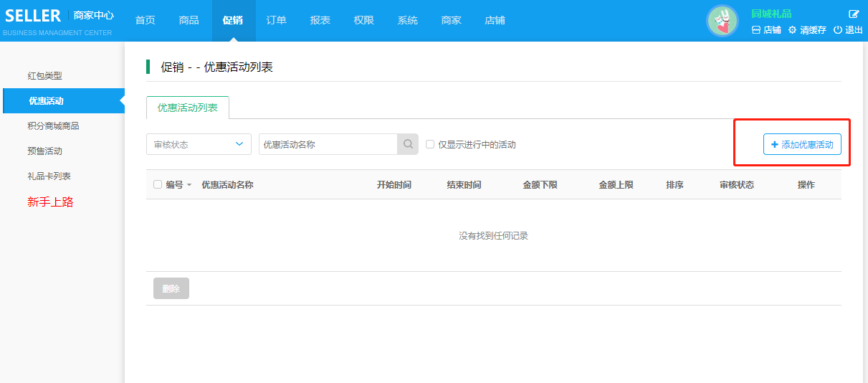Click the edit pencil icon near shop name
This screenshot has height=383, width=868.
pyautogui.click(x=854, y=14)
